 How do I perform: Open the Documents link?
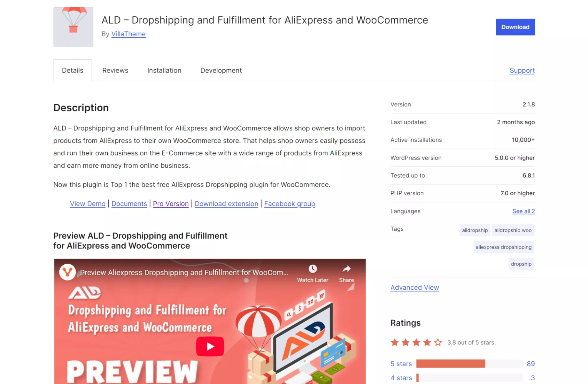(129, 204)
